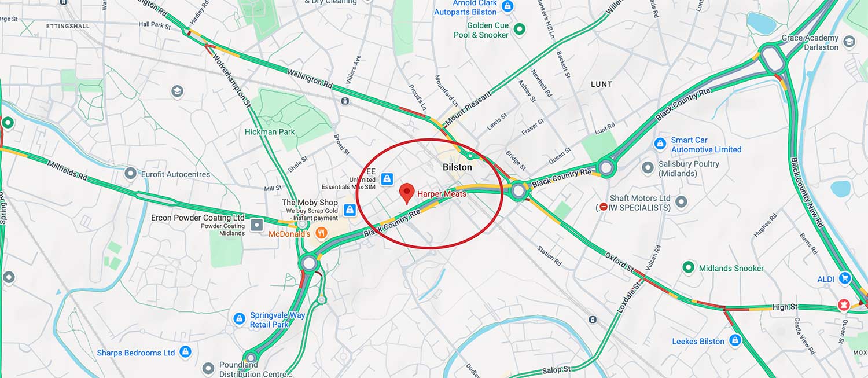This screenshot has width=868, height=378.
Task: Click the Shaft Motors Ltd grey pin
Action: click(x=681, y=201)
